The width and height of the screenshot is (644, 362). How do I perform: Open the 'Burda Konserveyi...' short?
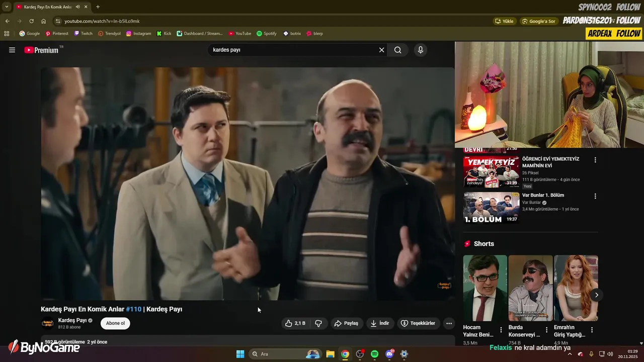click(530, 288)
